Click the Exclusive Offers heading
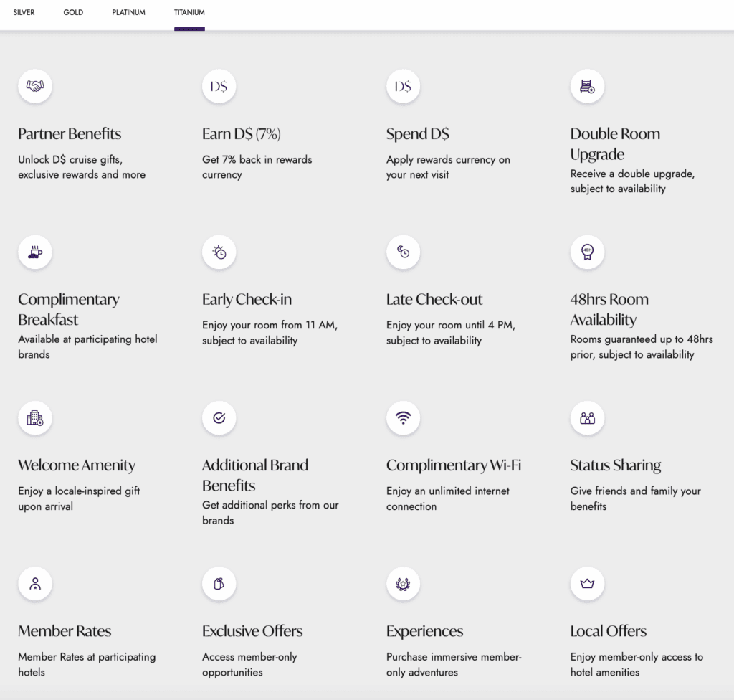Screen dimensions: 734x700 252,631
